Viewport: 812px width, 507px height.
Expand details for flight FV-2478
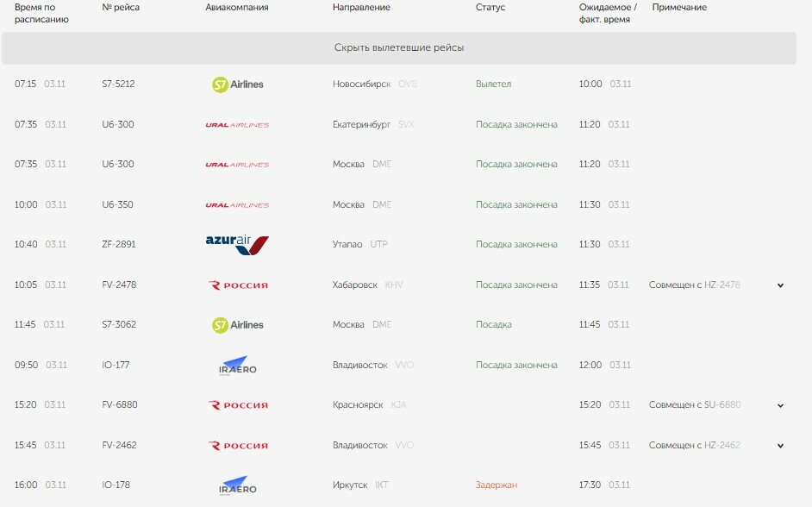coord(780,285)
